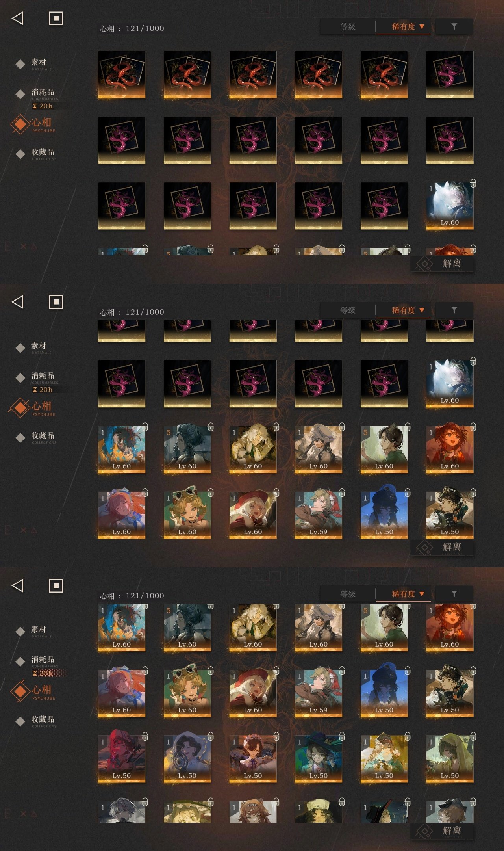Open the funnel filter in the bottom screenshot
Viewport: 504px width, 851px height.
[454, 594]
